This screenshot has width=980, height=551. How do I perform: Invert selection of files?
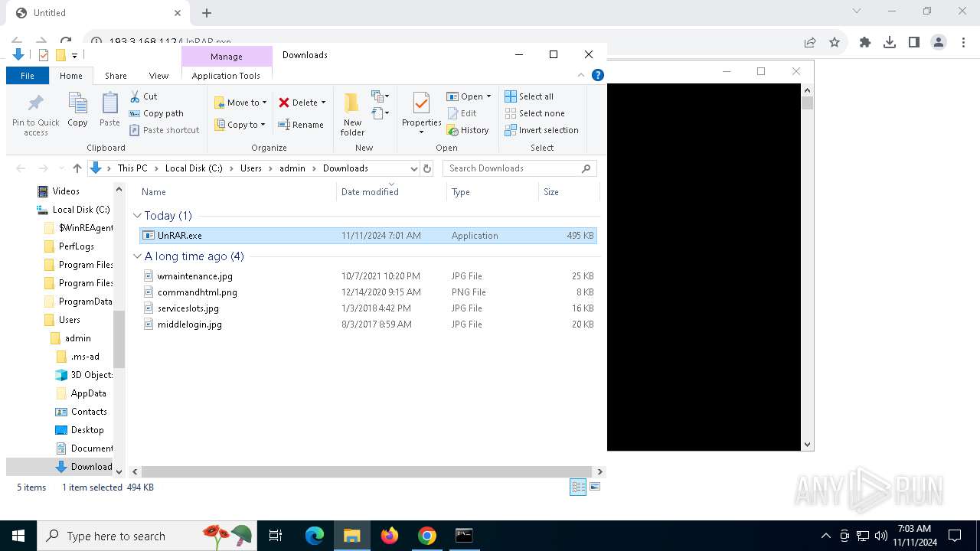[x=541, y=130]
